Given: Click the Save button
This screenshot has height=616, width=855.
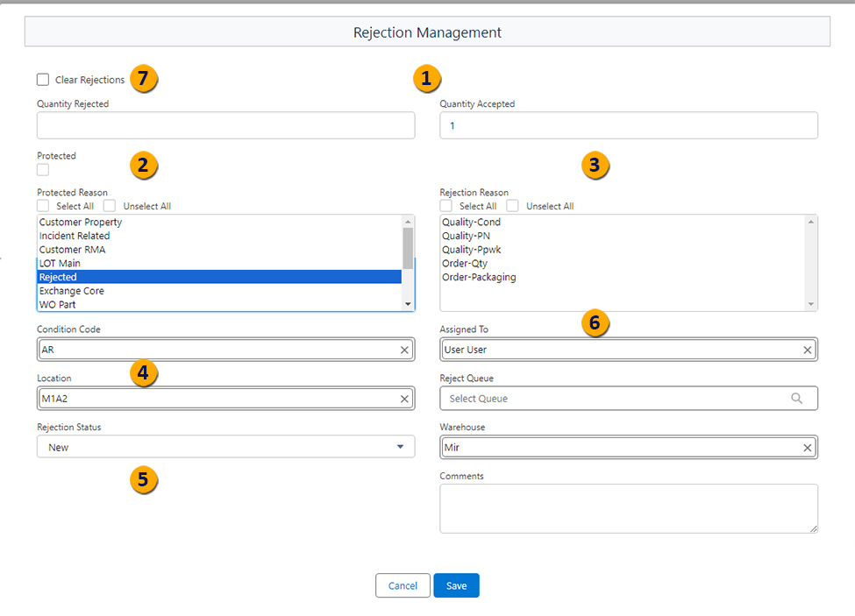Looking at the screenshot, I should click(456, 585).
